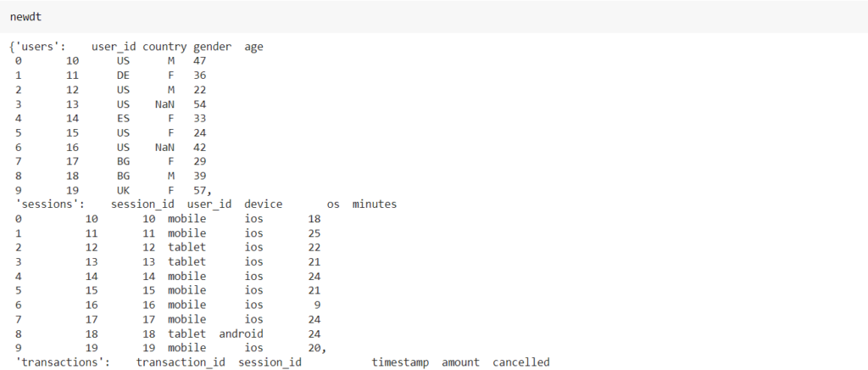
Task: Click the amount column header
Action: pyautogui.click(x=461, y=362)
